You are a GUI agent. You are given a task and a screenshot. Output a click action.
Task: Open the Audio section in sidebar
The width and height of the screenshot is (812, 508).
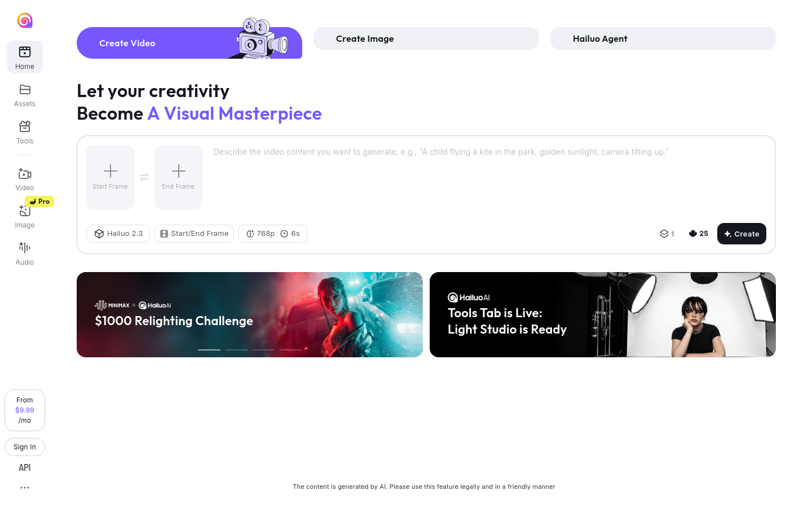click(25, 254)
